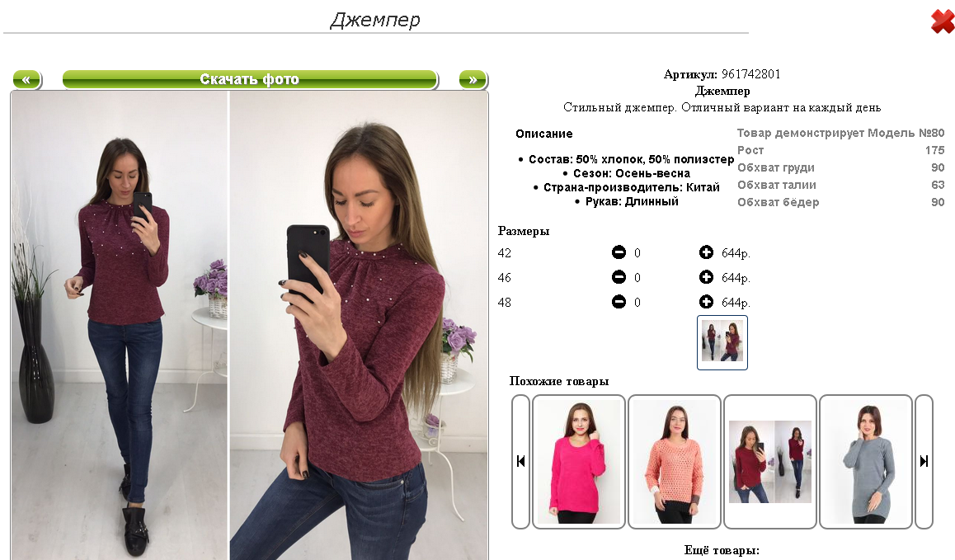The height and width of the screenshot is (560, 955).
Task: Click plus icon for size 46
Action: click(706, 277)
